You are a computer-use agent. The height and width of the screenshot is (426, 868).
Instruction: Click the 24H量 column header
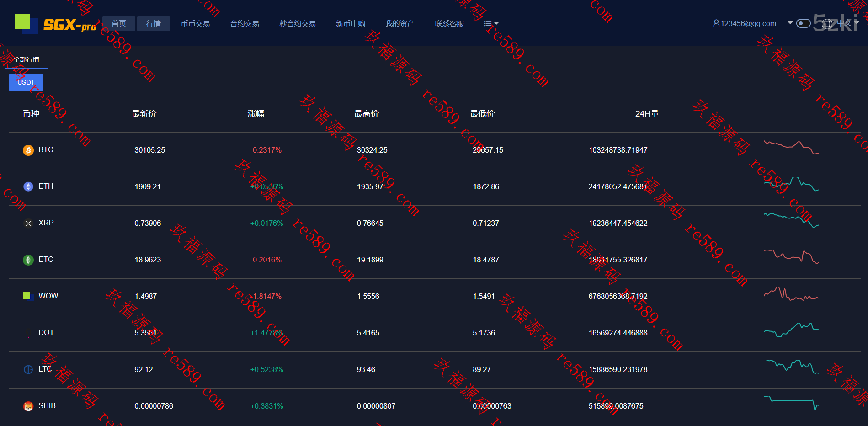pos(647,114)
